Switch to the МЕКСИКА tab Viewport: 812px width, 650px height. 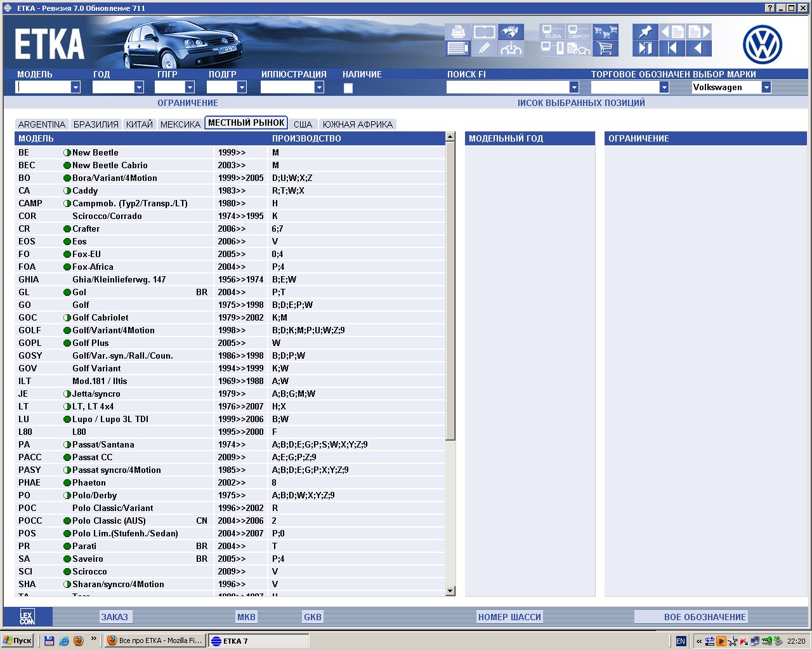[x=180, y=124]
